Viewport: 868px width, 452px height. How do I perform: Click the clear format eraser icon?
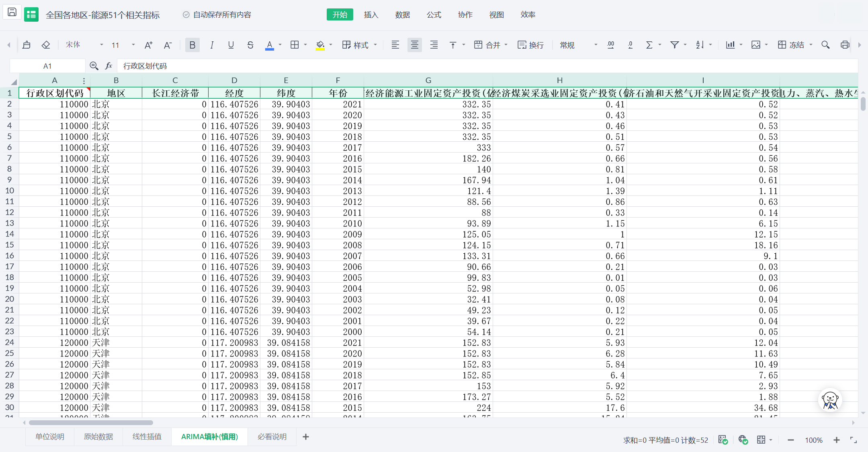[46, 45]
